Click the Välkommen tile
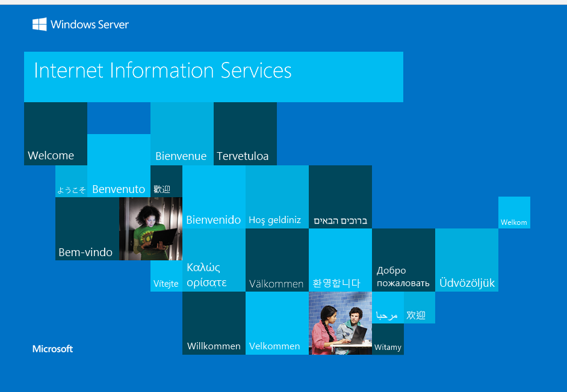The height and width of the screenshot is (392, 567). [x=277, y=260]
